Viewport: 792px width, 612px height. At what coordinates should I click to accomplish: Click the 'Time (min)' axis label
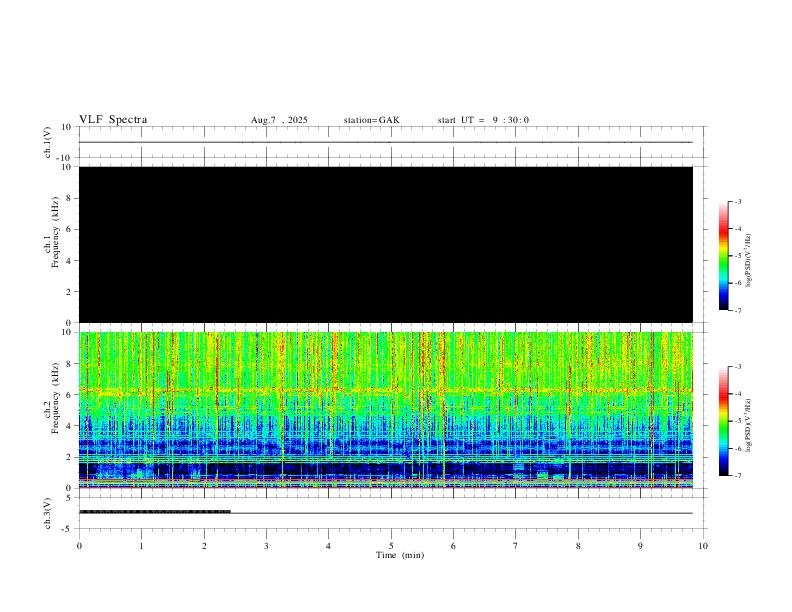tap(400, 555)
